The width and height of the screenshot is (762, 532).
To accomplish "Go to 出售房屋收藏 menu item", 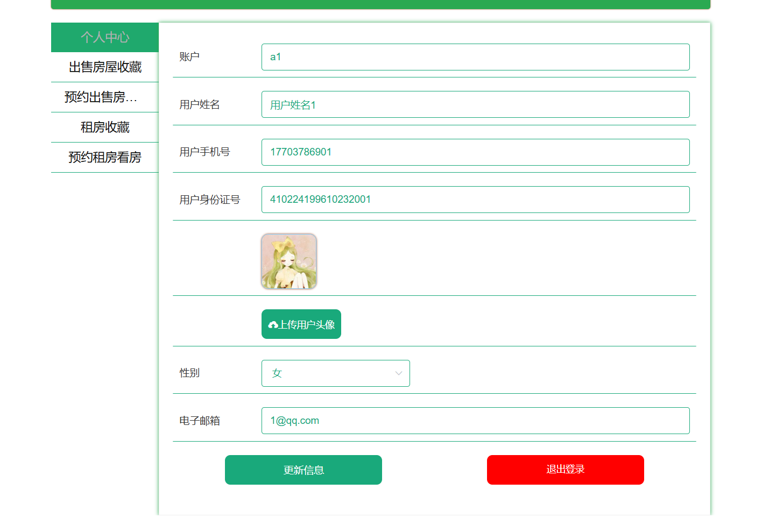I will (105, 67).
